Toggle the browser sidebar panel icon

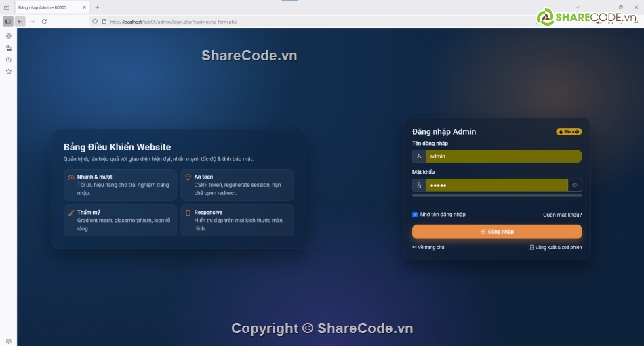(x=8, y=22)
